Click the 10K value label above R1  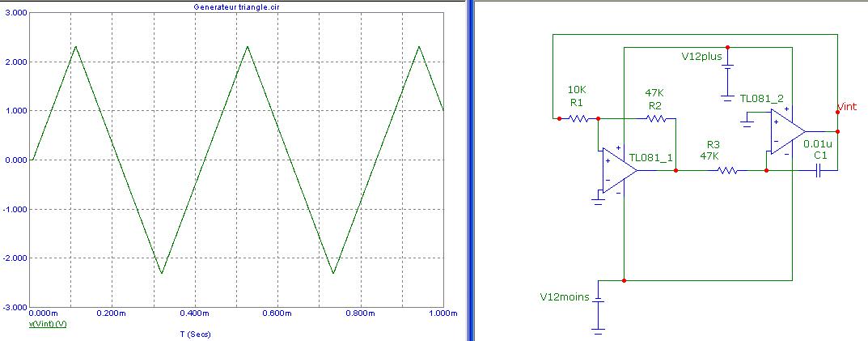pyautogui.click(x=576, y=89)
